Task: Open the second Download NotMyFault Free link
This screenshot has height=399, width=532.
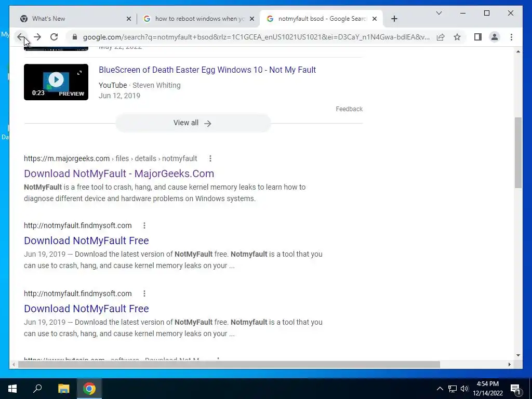Action: click(86, 309)
